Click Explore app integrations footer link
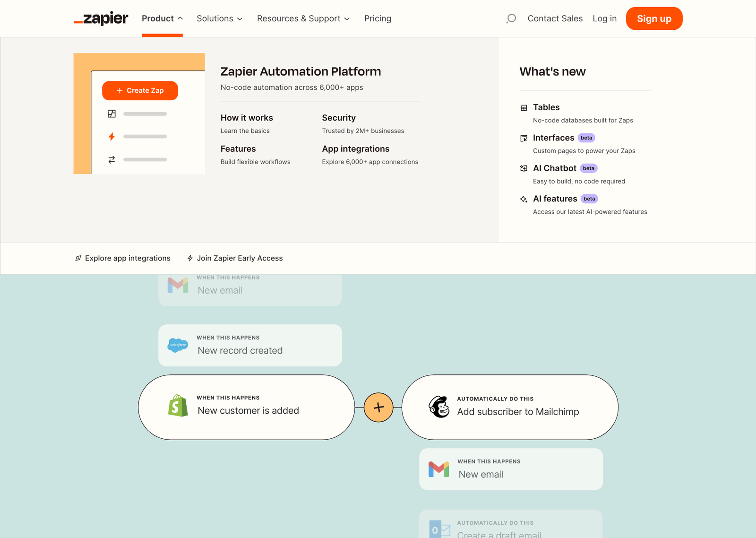The height and width of the screenshot is (538, 756). point(123,258)
